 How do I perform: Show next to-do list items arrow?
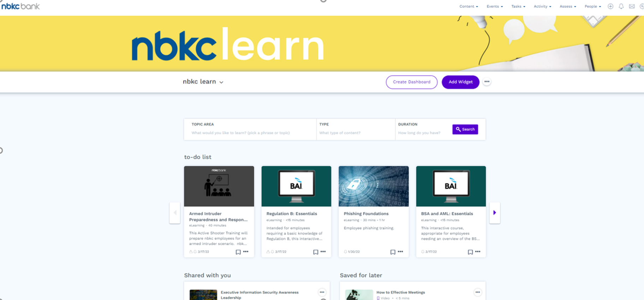pos(494,212)
